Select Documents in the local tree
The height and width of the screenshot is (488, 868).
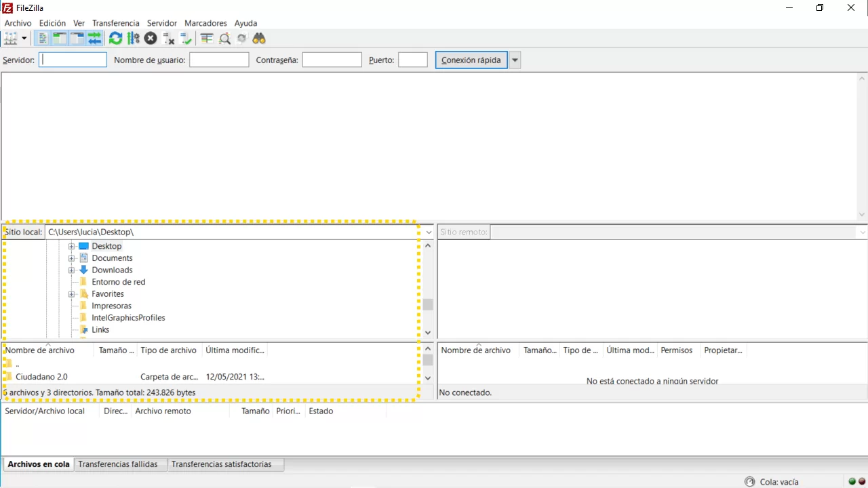112,258
